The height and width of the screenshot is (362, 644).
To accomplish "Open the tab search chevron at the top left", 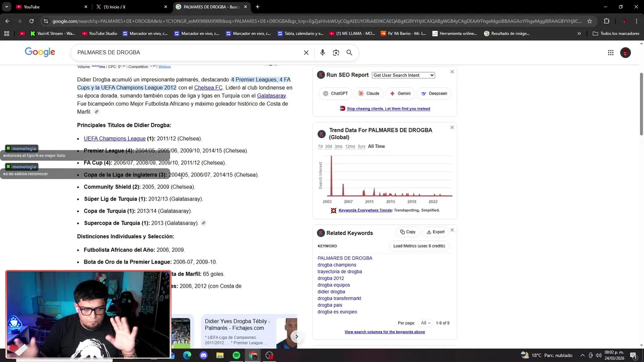I will tap(7, 7).
